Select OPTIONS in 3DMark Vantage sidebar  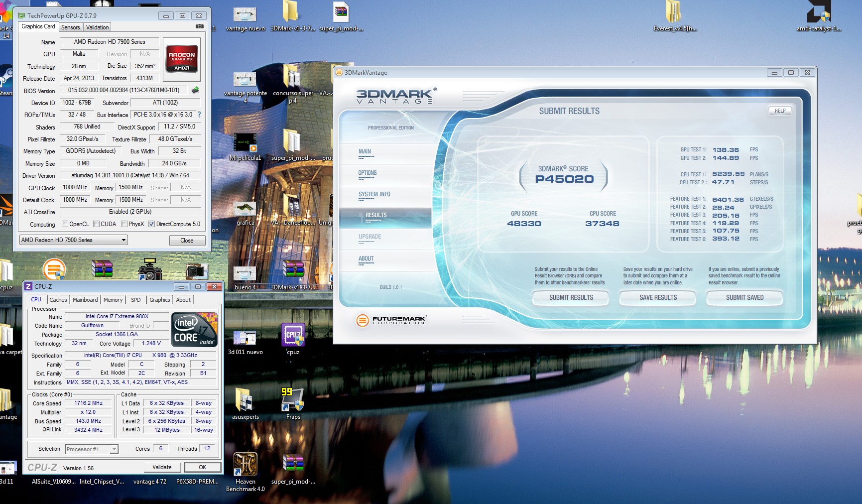(368, 173)
